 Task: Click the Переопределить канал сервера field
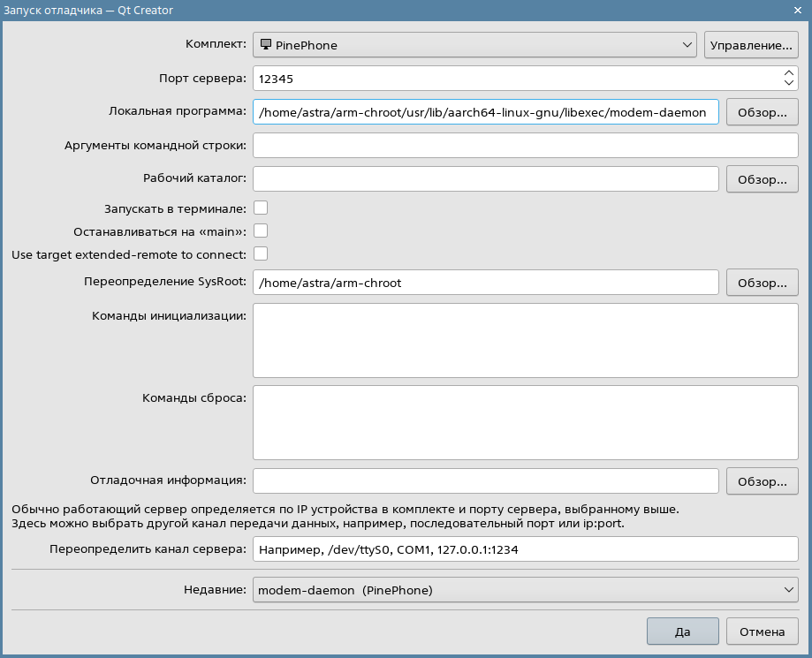(525, 549)
